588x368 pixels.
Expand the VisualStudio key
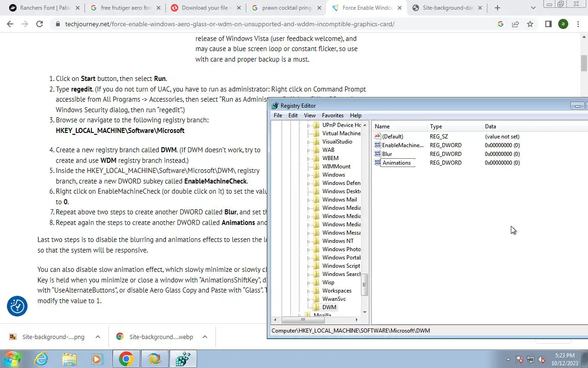[309, 142]
